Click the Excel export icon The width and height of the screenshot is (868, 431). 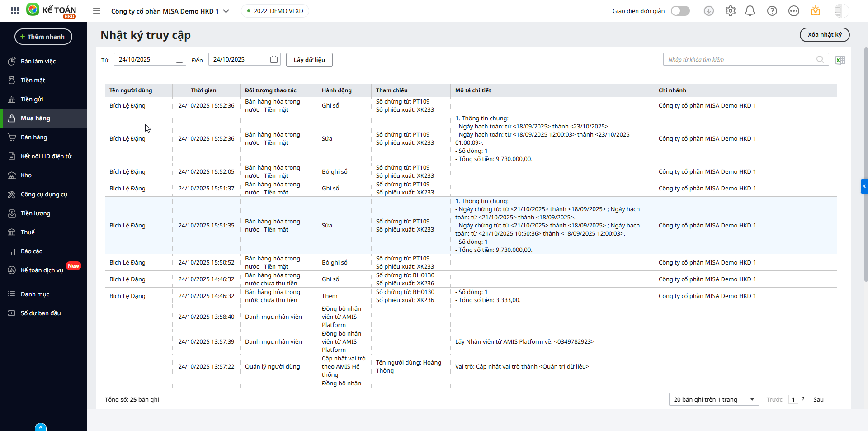tap(840, 60)
